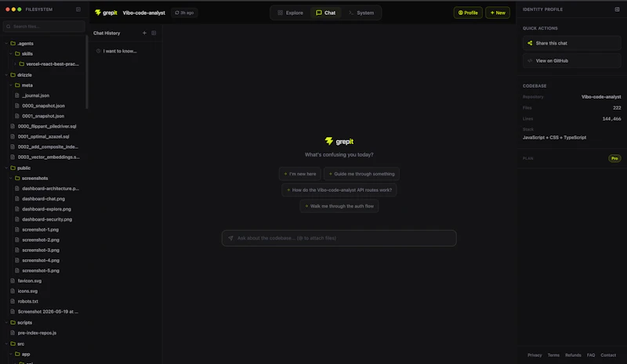Select the API routes question suggestion
Image resolution: width=627 pixels, height=364 pixels.
pyautogui.click(x=339, y=189)
